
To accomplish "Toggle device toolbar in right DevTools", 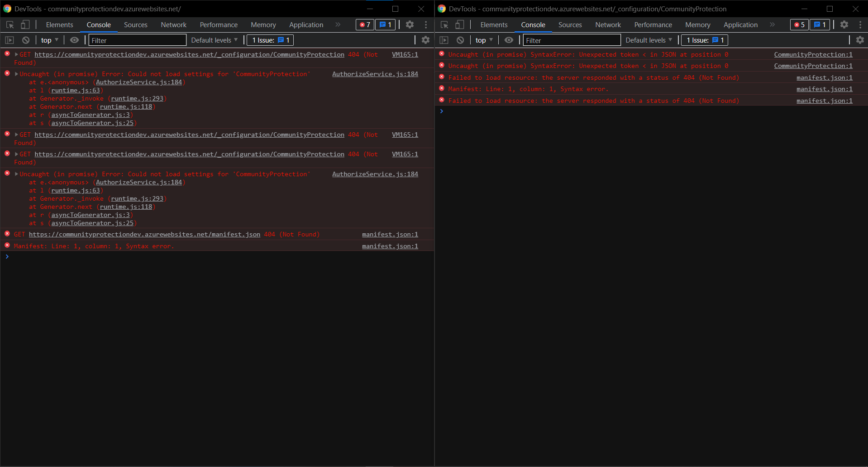I will 460,25.
